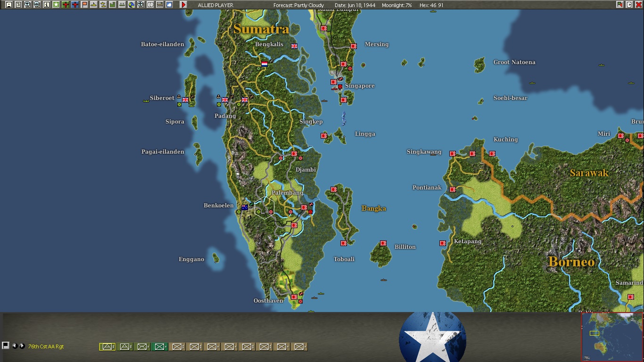Viewport: 644px width, 362px height.
Task: Click the 'Enggano' island label
Action: [191, 259]
